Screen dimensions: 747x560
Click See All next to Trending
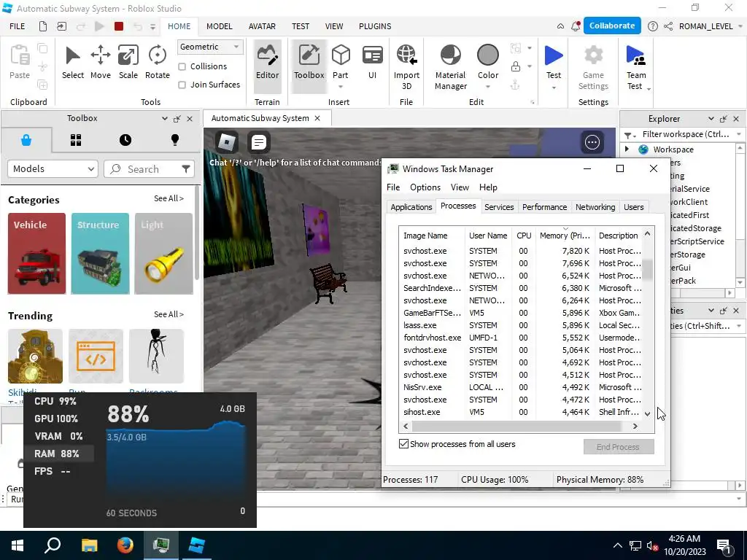point(169,314)
